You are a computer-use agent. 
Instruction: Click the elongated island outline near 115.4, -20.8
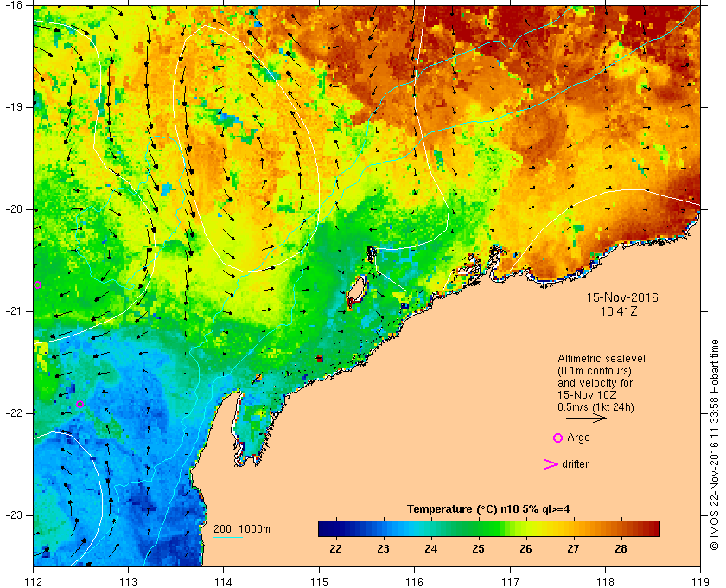[356, 292]
